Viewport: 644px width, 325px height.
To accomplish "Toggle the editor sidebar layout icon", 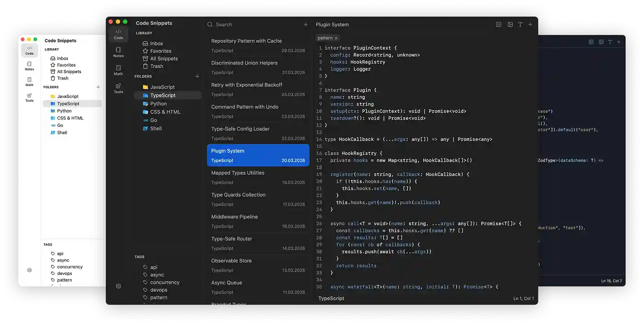I will tap(499, 24).
